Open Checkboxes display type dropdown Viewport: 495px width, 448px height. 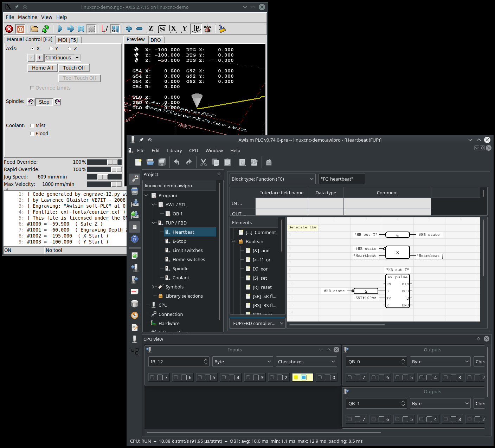pyautogui.click(x=306, y=362)
